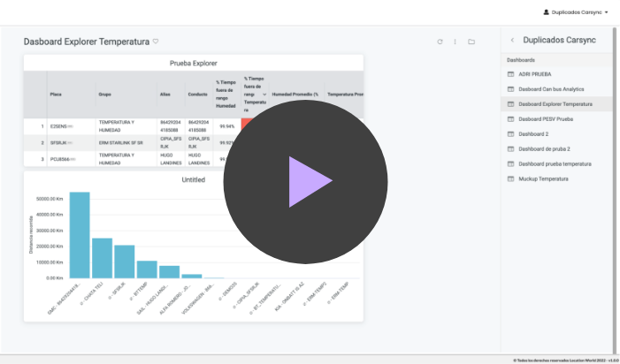Click the folder icon in dashboard header
Screen dimensions: 620x364
471,42
